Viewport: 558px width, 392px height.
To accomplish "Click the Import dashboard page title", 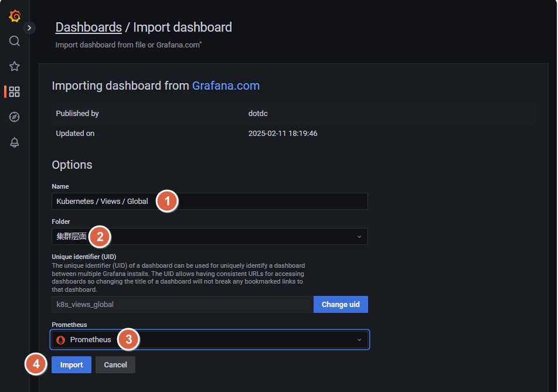I will [x=182, y=28].
